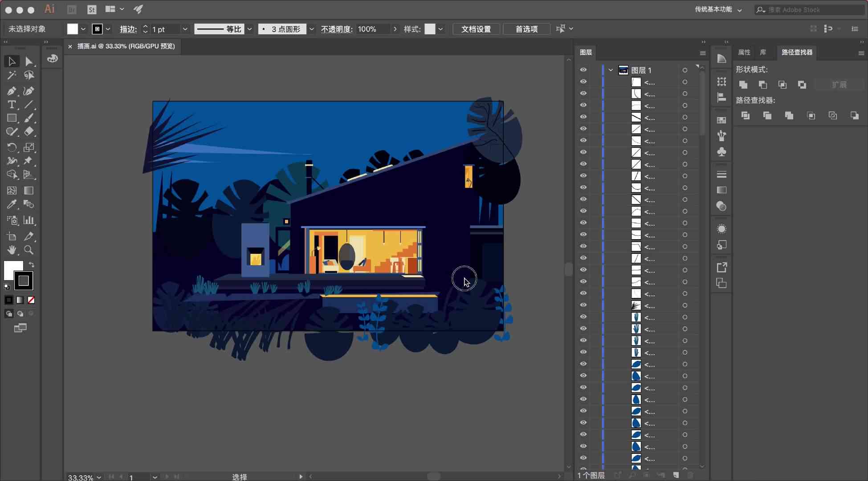This screenshot has width=868, height=481.
Task: Click the 路径查找器 tab
Action: [798, 52]
